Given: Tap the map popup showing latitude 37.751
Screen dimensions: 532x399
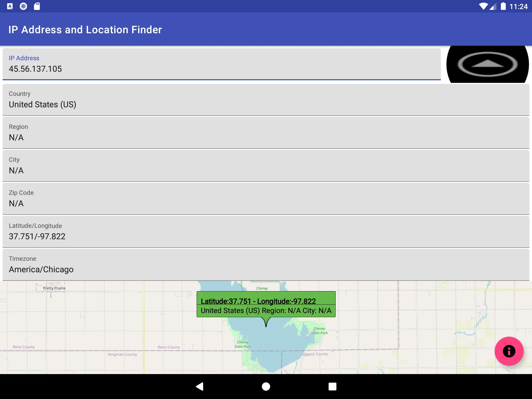Looking at the screenshot, I should coord(265,305).
